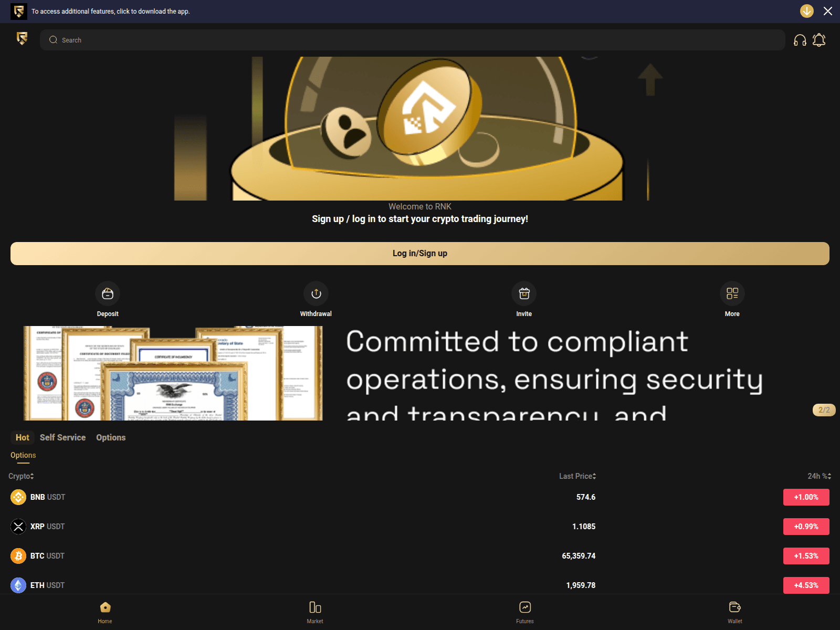The width and height of the screenshot is (840, 630).
Task: Click ETH last price 1,959.78
Action: click(x=581, y=585)
